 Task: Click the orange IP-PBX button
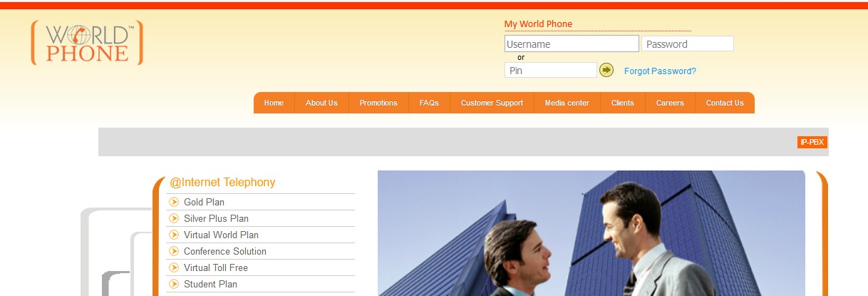pos(812,142)
